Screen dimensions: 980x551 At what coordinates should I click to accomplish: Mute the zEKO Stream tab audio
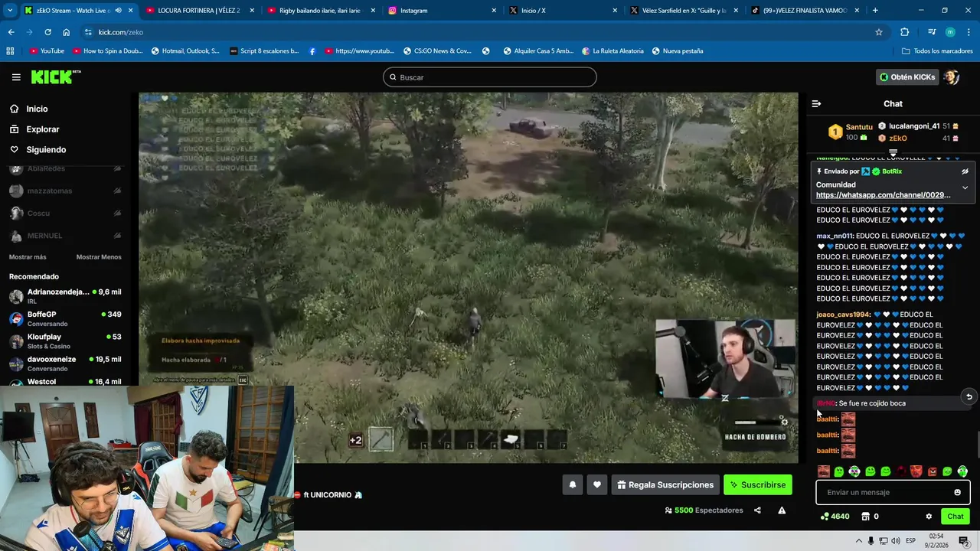pos(118,11)
